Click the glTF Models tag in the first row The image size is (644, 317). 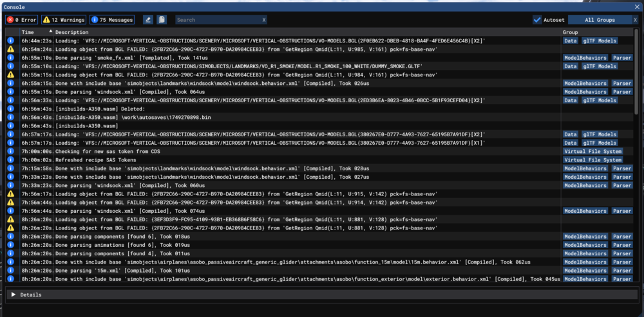click(599, 41)
